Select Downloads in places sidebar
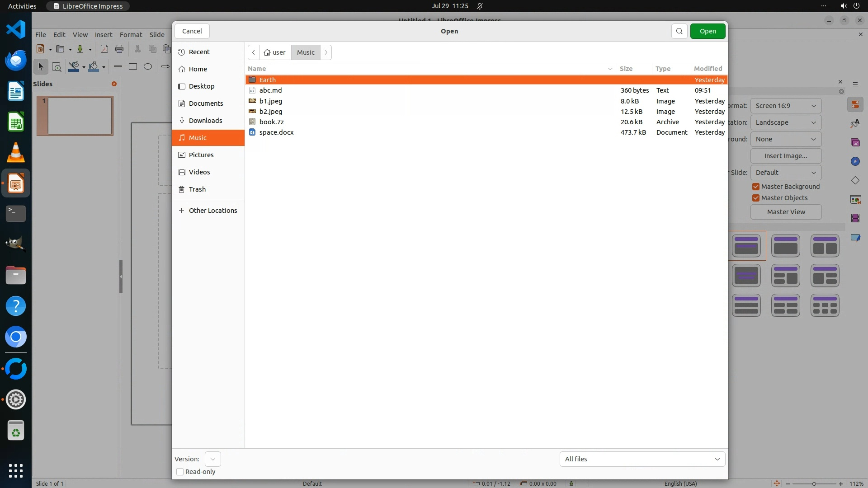 coord(205,121)
